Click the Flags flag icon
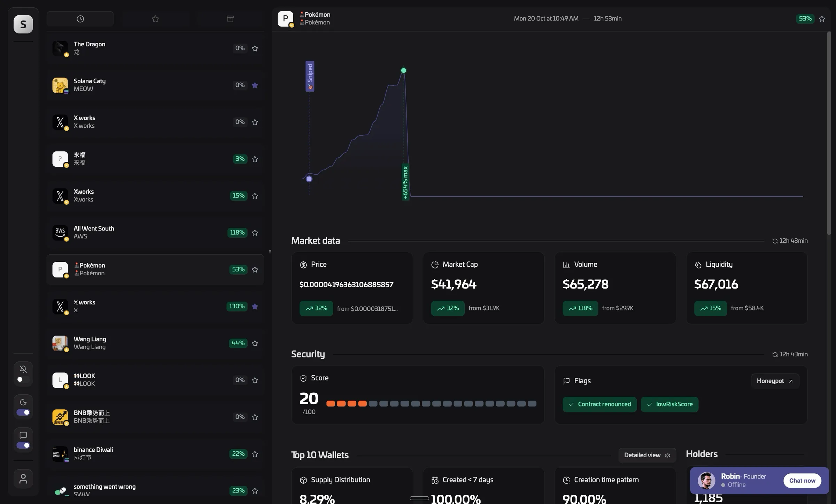Image resolution: width=836 pixels, height=504 pixels. (x=566, y=381)
